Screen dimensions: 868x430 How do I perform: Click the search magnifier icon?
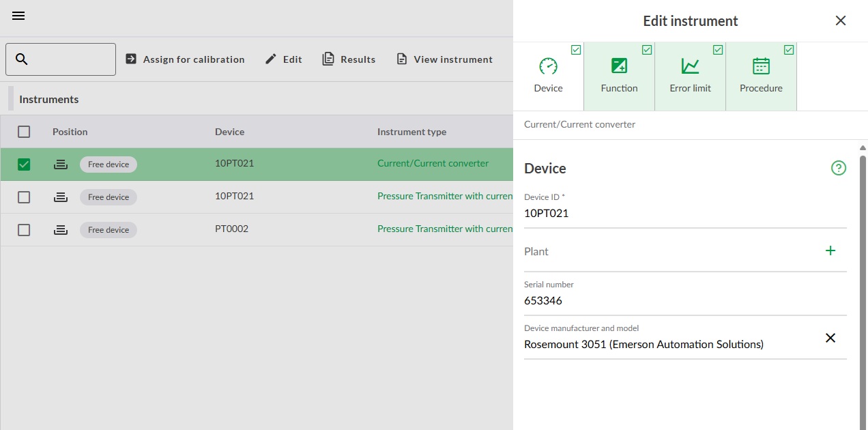22,59
